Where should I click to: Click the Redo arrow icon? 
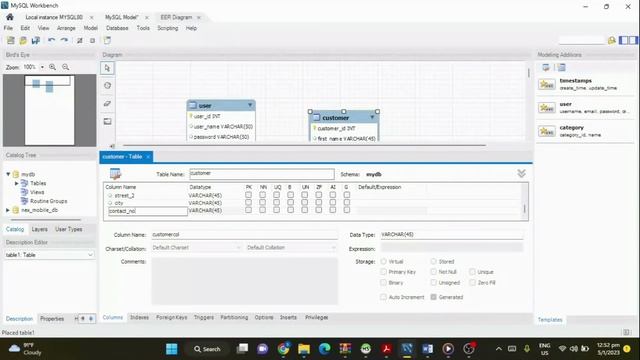click(x=64, y=40)
